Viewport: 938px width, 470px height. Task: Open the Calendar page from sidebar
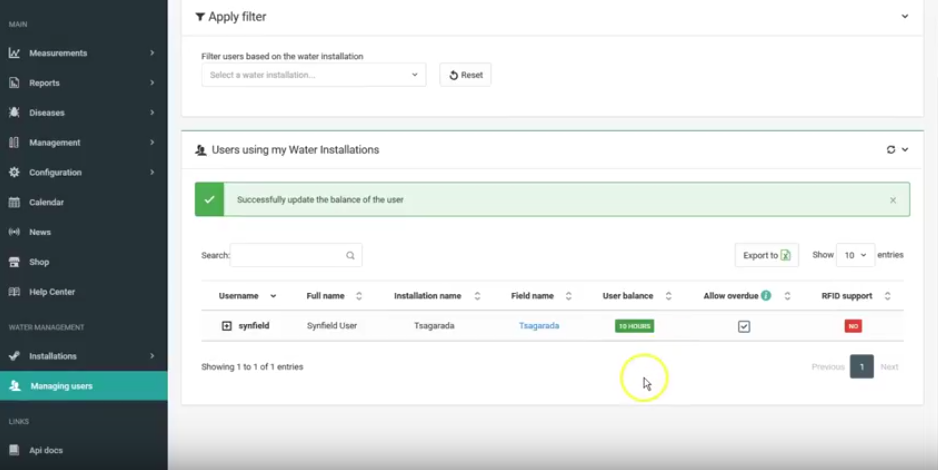coord(46,202)
